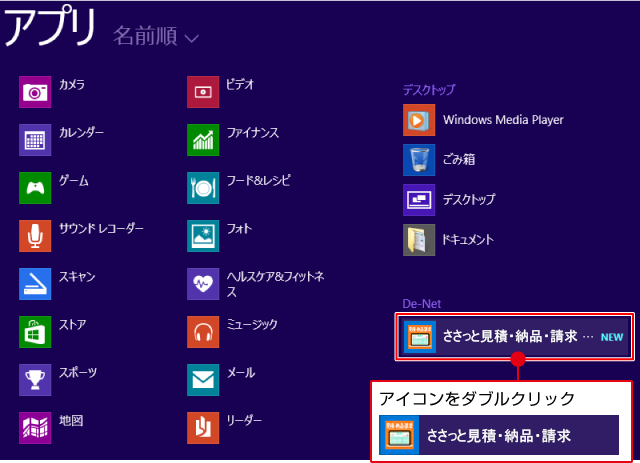Click the スポーツ label text
The width and height of the screenshot is (640, 463).
coord(78,372)
